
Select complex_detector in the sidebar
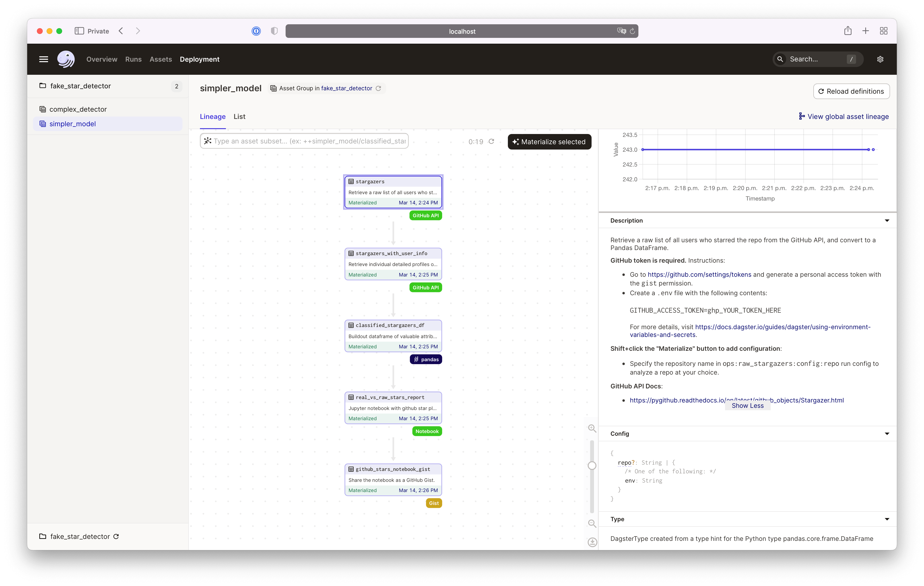[78, 109]
